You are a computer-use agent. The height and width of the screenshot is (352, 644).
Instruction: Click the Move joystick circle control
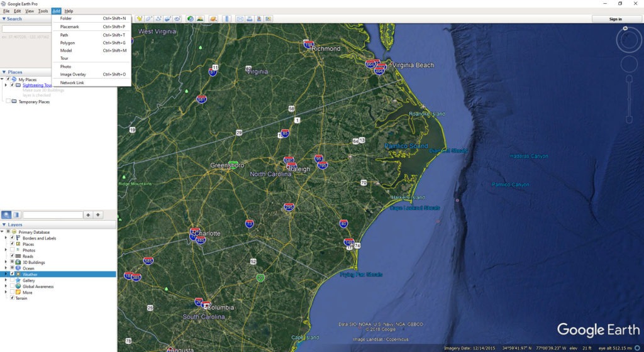pyautogui.click(x=629, y=64)
